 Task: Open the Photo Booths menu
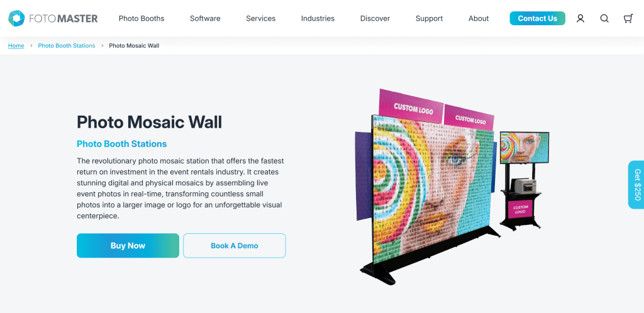(x=142, y=18)
